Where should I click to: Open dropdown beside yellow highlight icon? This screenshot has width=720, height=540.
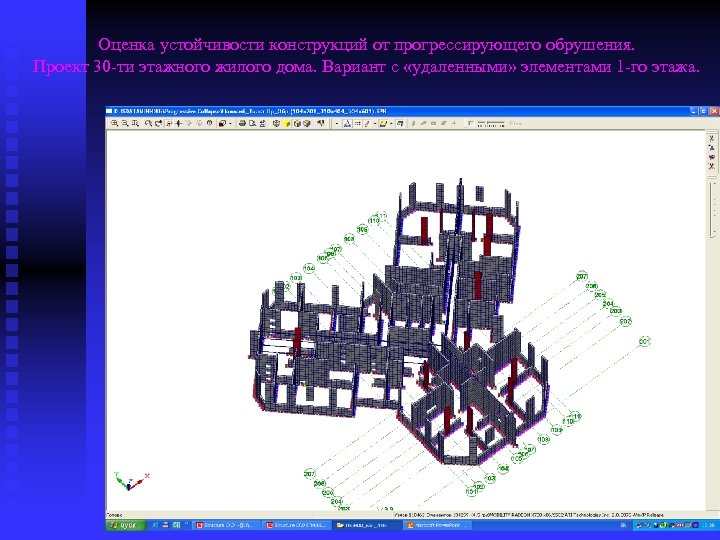coord(391,124)
